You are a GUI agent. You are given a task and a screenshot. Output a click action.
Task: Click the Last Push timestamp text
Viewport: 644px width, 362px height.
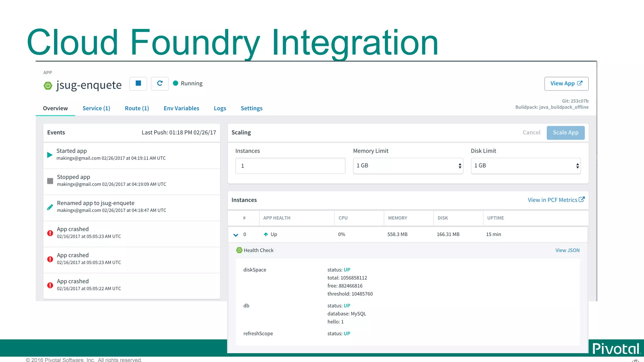[179, 133]
